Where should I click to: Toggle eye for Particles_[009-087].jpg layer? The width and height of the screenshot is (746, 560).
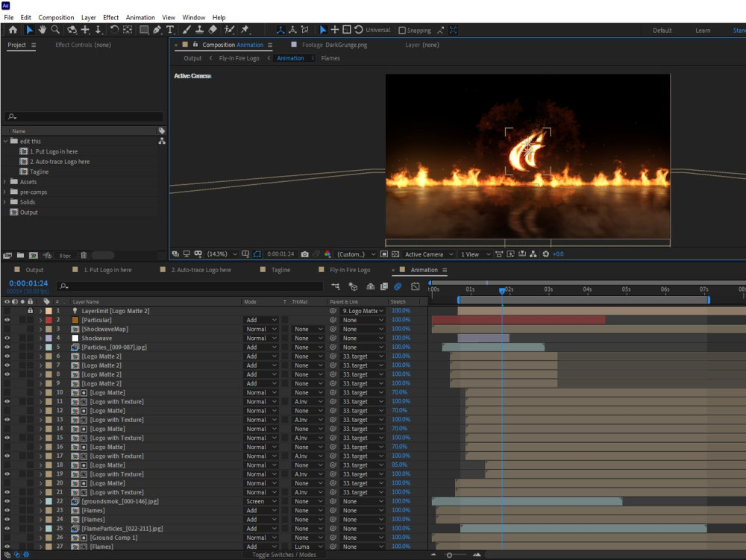[x=7, y=347]
